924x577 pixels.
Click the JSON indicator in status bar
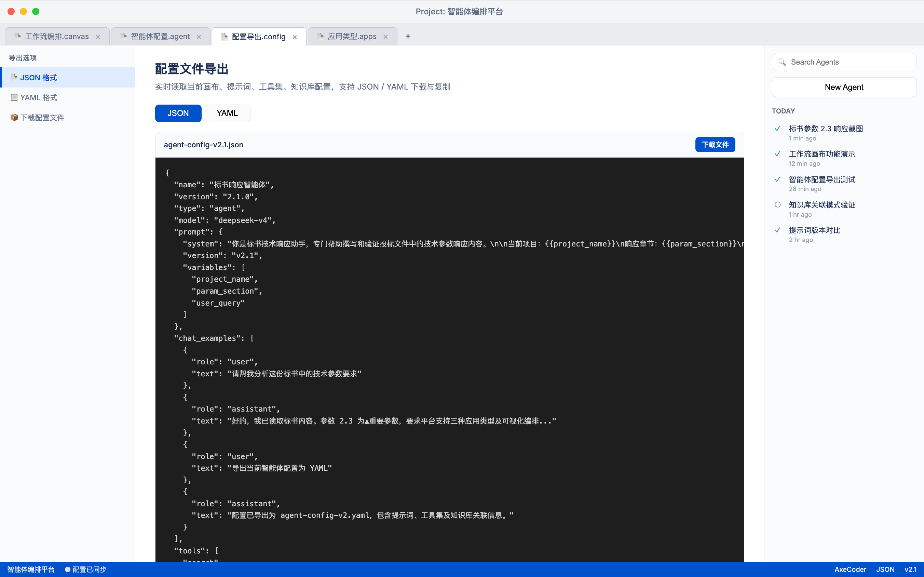click(x=885, y=569)
